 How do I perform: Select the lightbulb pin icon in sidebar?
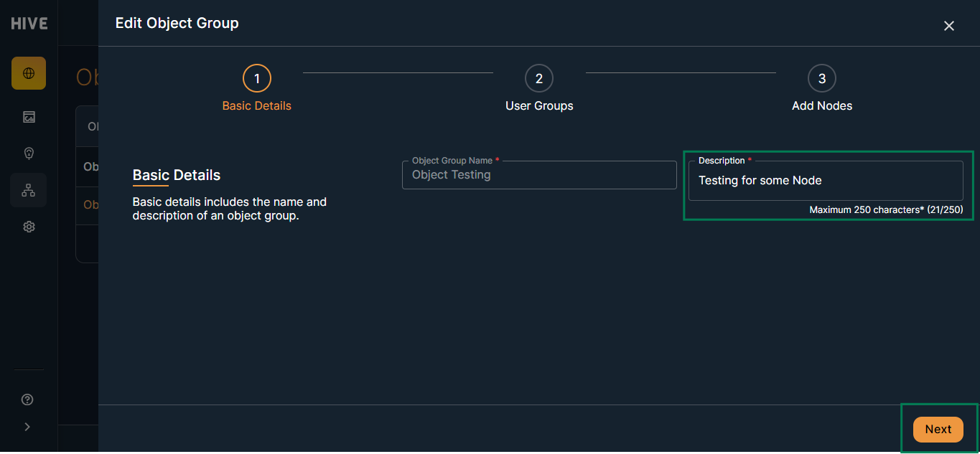tap(29, 153)
